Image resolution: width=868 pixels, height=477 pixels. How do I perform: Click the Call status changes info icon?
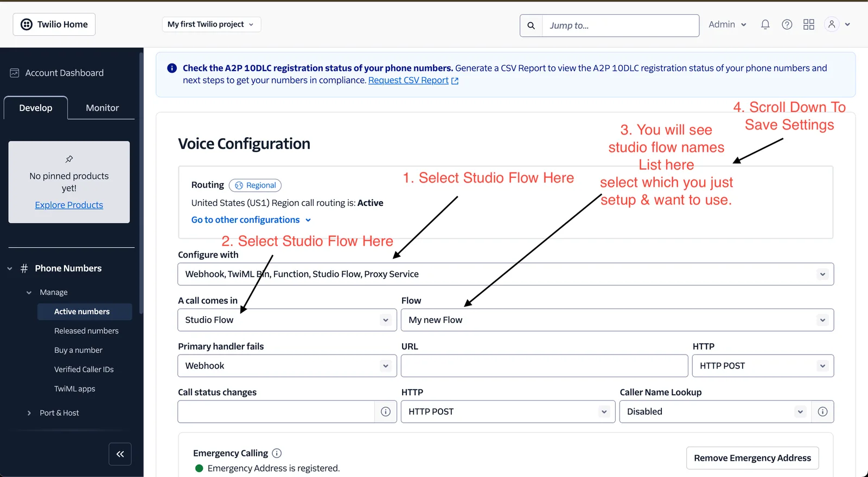click(x=386, y=412)
